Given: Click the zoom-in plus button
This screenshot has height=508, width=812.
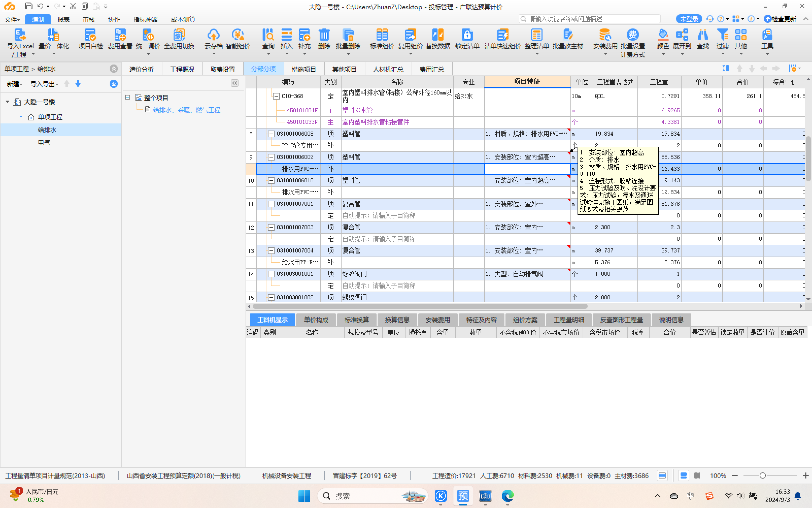Looking at the screenshot, I should [806, 475].
